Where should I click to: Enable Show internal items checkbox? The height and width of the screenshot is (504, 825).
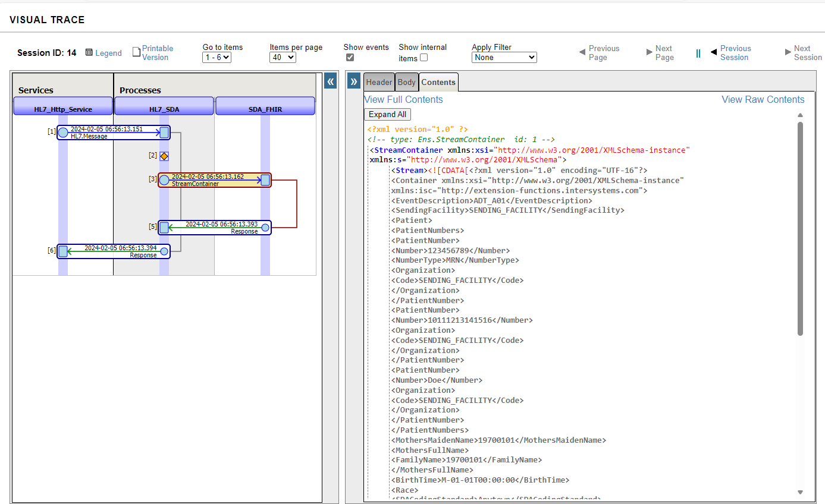coord(424,58)
